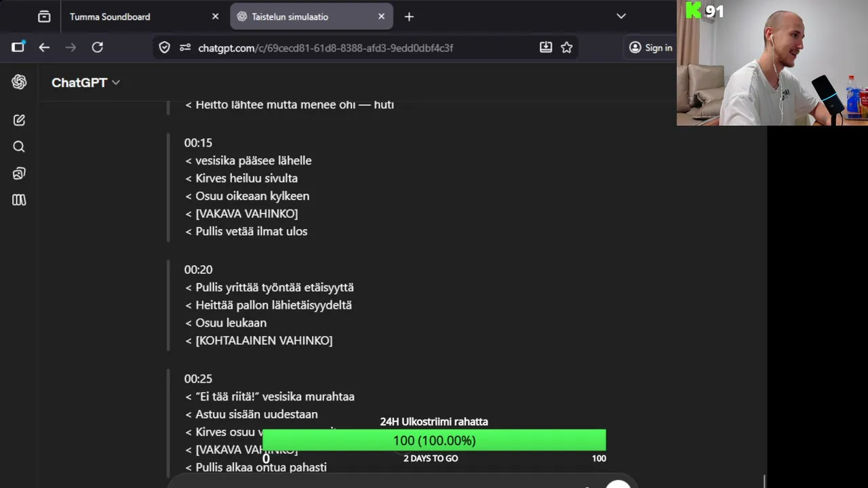Screen dimensions: 868x488
Task: Click the ChatGPT logo in sidebar
Action: [x=19, y=82]
